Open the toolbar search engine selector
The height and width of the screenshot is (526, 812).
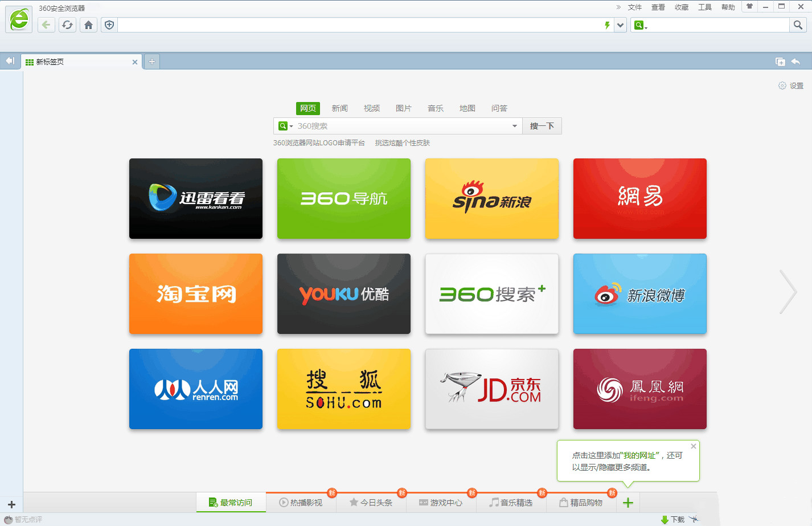tap(641, 25)
